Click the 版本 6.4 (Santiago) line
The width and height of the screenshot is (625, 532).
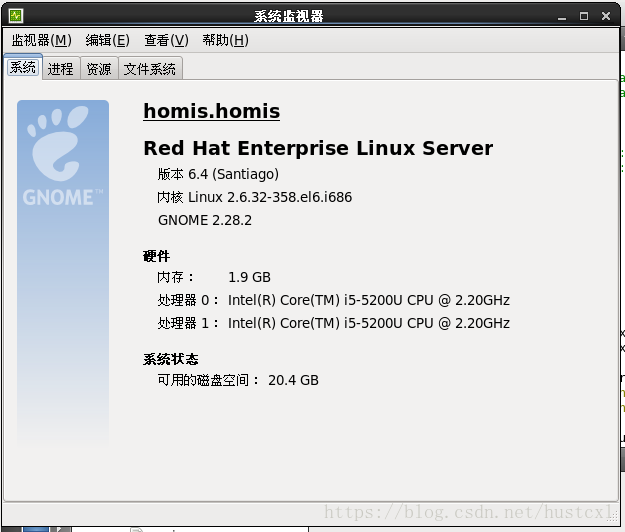pyautogui.click(x=218, y=174)
